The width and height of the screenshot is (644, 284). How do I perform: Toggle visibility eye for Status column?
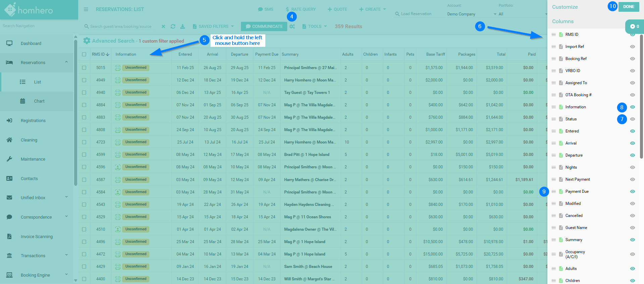pos(632,119)
